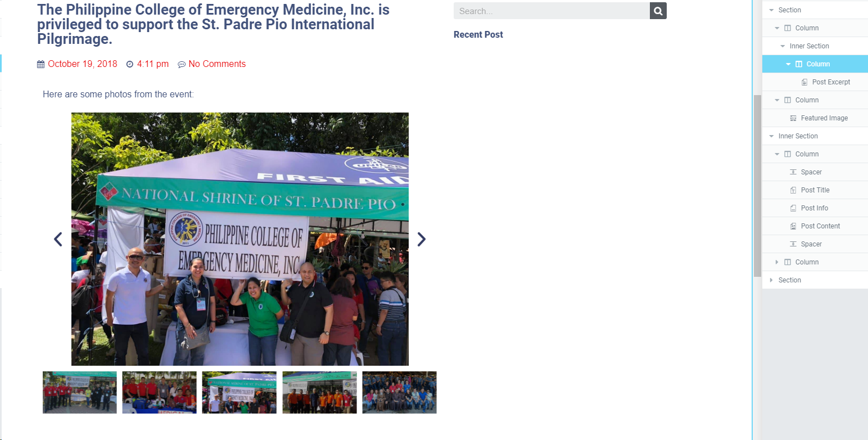Select the Spacer row above Post Title
The image size is (868, 440).
pyautogui.click(x=815, y=172)
